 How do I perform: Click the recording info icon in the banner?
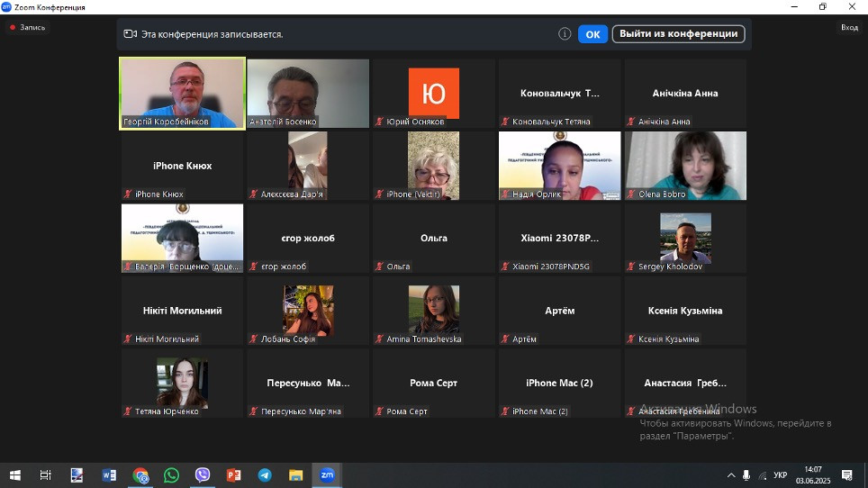tap(565, 34)
